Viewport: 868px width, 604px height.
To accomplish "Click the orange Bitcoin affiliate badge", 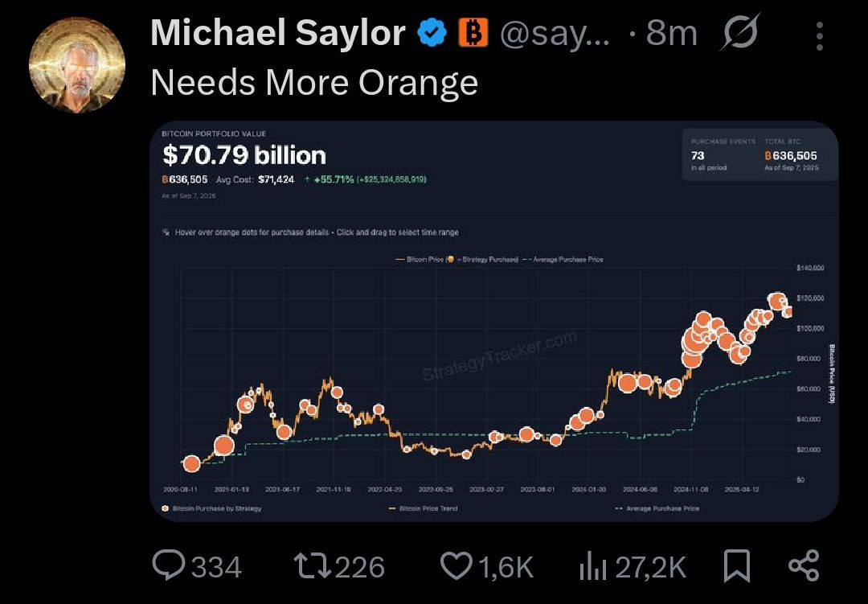I will pyautogui.click(x=473, y=33).
